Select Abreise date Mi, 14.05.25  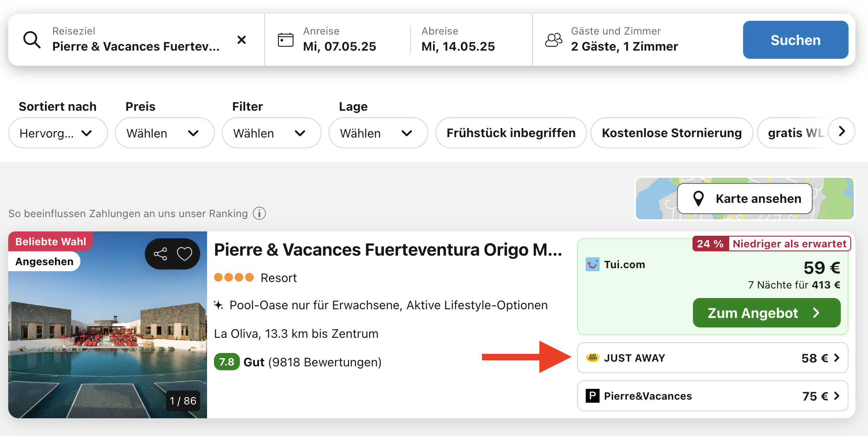[458, 39]
